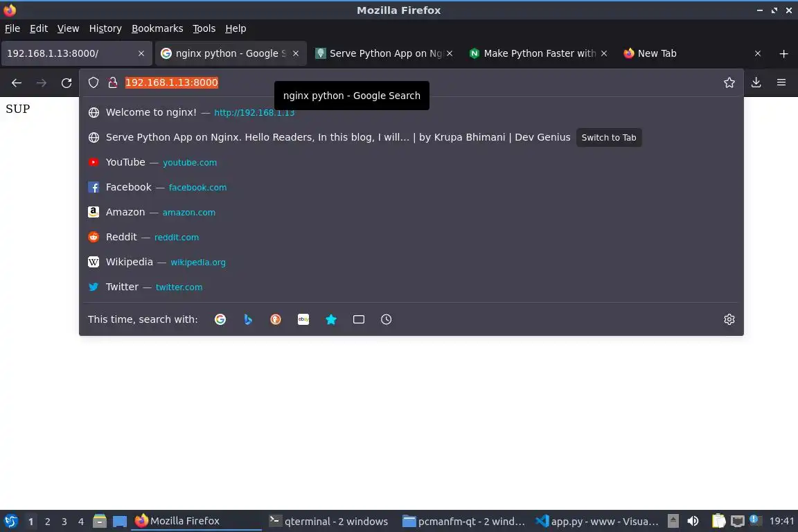798x532 pixels.
Task: Switch to workspace 2
Action: pyautogui.click(x=47, y=522)
